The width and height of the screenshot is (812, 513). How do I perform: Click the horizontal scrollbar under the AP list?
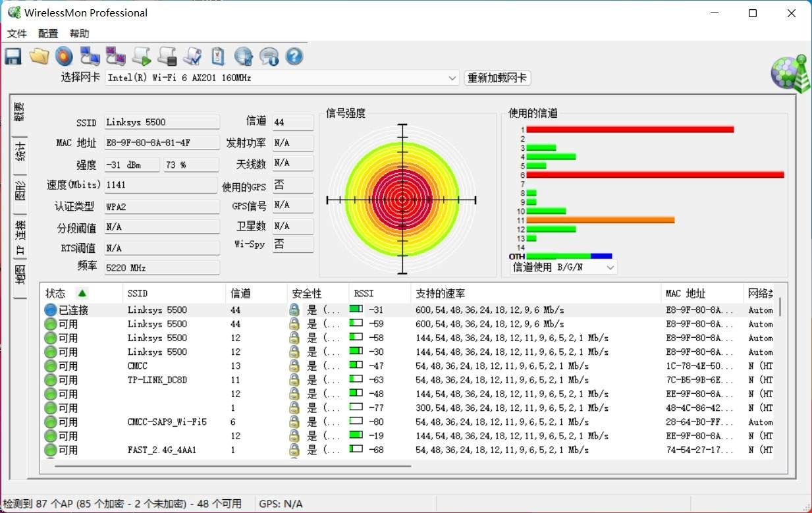(x=232, y=466)
